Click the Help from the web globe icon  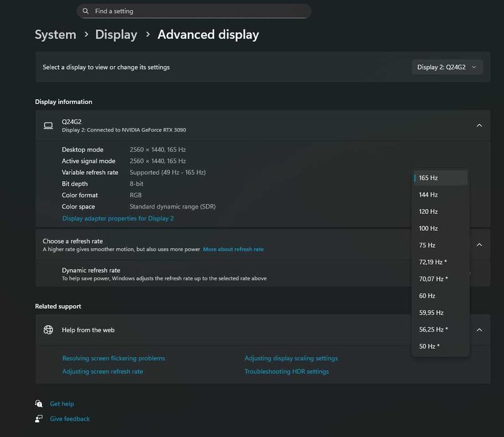48,330
